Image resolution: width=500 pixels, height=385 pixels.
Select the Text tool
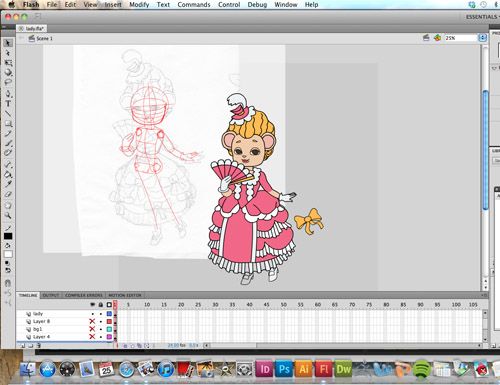coord(8,104)
